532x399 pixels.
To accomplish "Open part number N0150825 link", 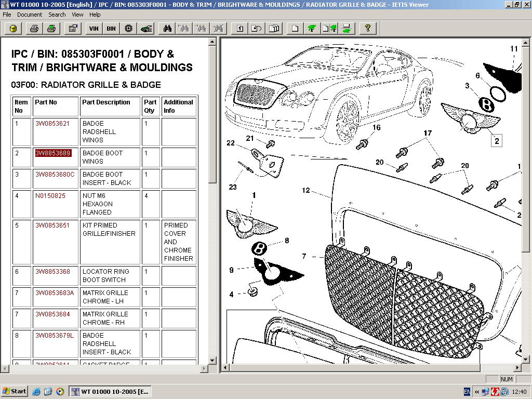I will (x=50, y=196).
